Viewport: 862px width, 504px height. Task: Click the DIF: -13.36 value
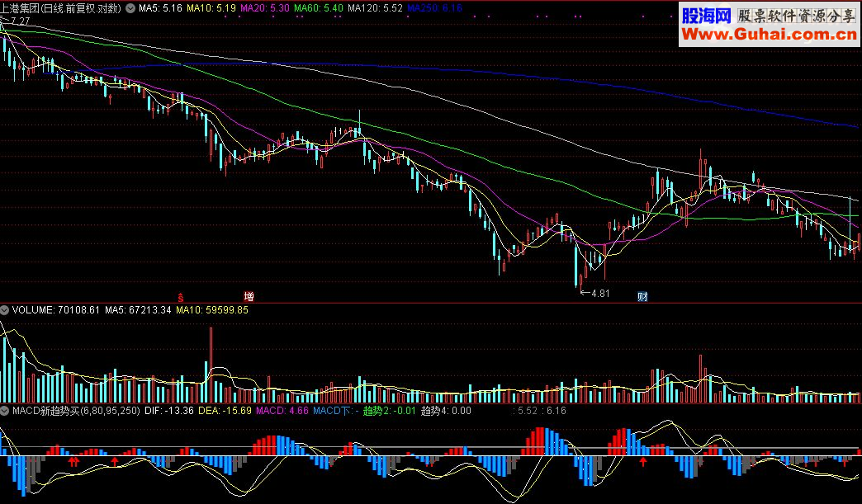coord(169,411)
